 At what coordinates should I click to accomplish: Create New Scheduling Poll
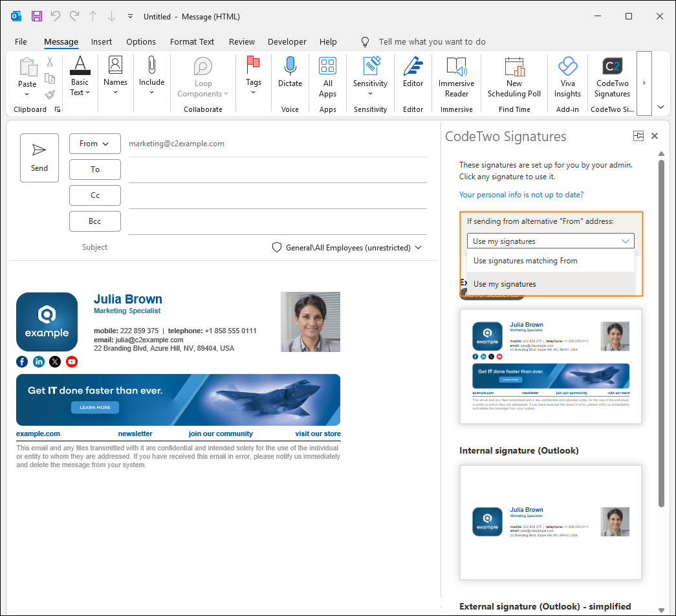pos(514,78)
